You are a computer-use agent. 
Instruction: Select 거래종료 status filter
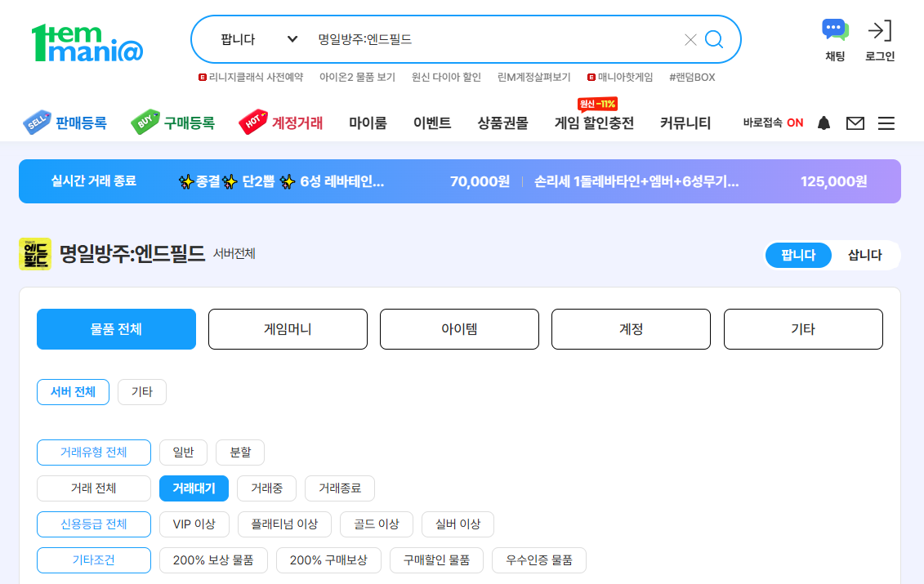point(339,488)
